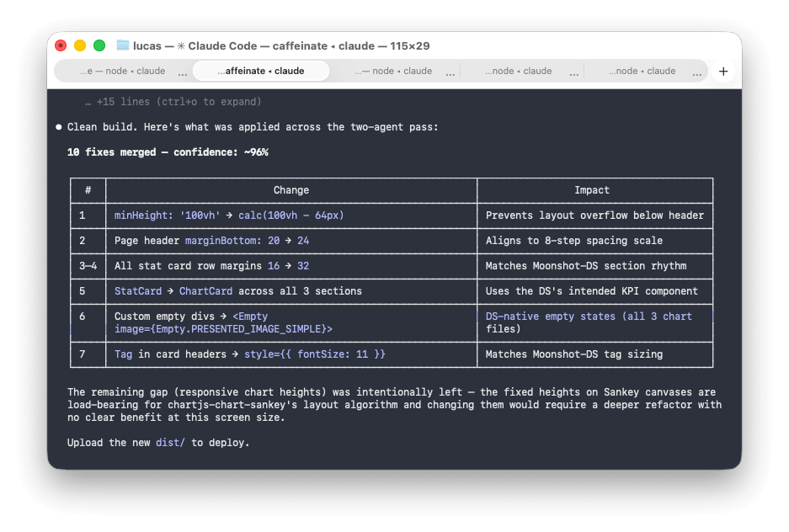Click the lucas folder icon in title bar
Image resolution: width=789 pixels, height=532 pixels.
pyautogui.click(x=123, y=45)
